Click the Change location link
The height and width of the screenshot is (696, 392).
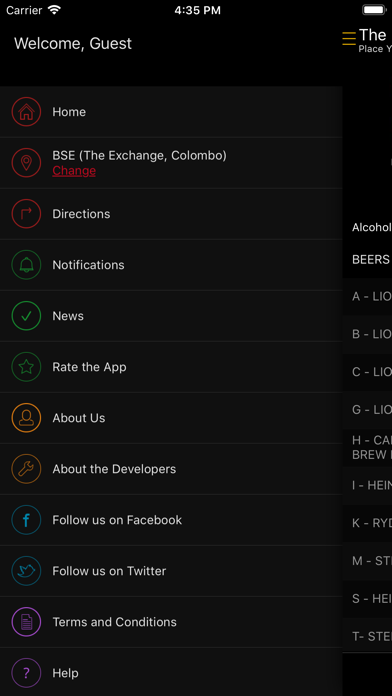tap(74, 171)
